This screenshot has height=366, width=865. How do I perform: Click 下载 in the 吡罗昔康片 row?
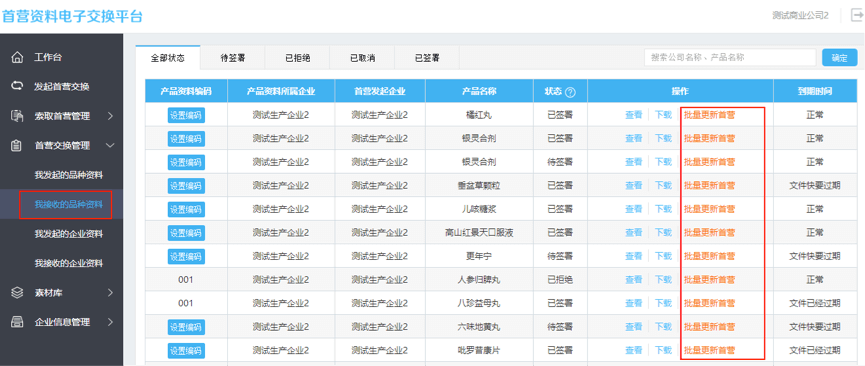pos(663,350)
